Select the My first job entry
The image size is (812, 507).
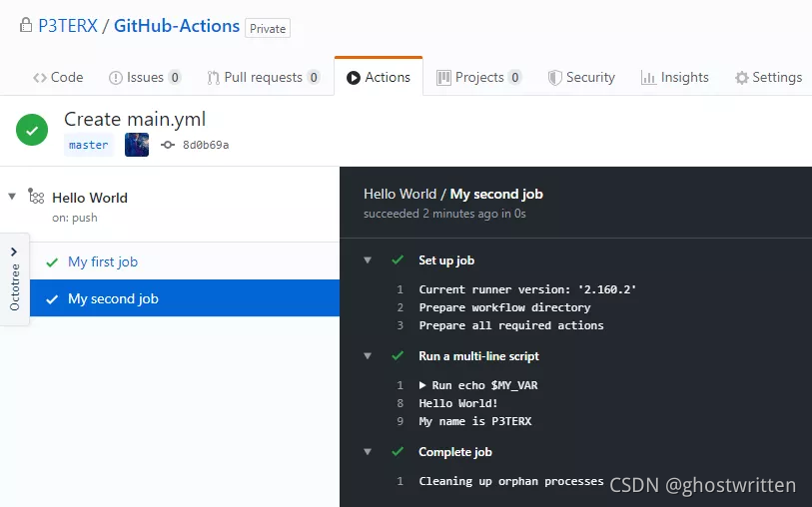pyautogui.click(x=185, y=261)
